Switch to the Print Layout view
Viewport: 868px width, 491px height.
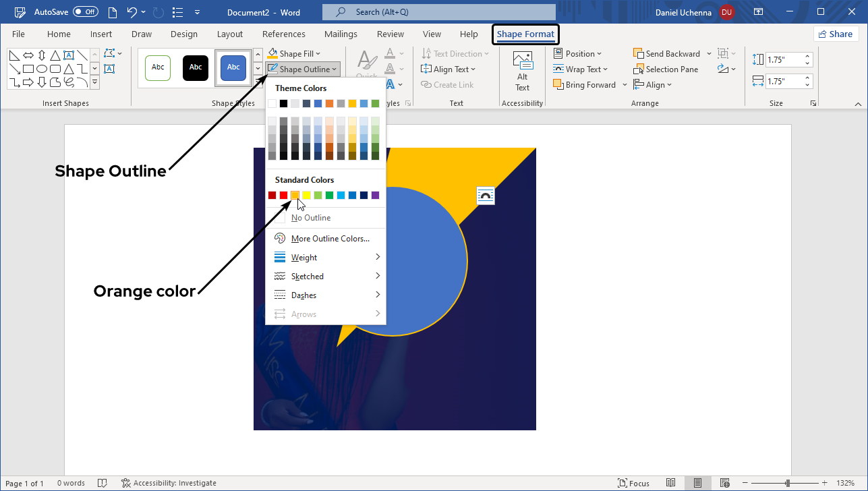697,483
